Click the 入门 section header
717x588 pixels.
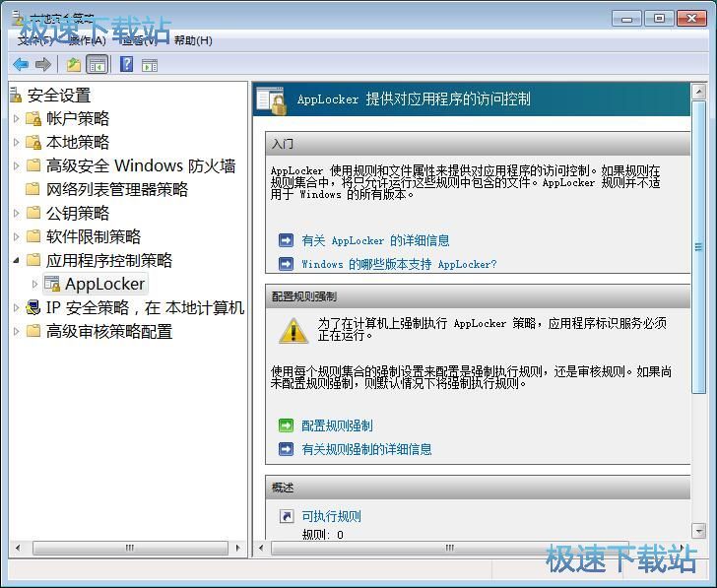478,144
